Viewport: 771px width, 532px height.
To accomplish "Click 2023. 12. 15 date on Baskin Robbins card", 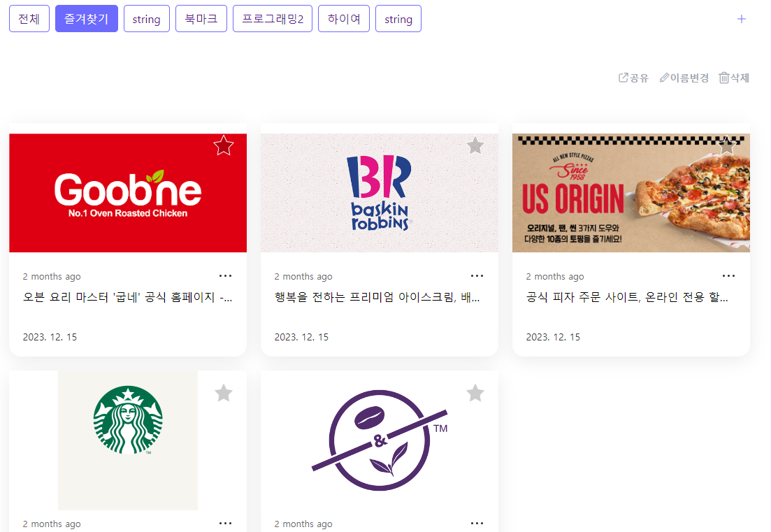I will coord(301,337).
